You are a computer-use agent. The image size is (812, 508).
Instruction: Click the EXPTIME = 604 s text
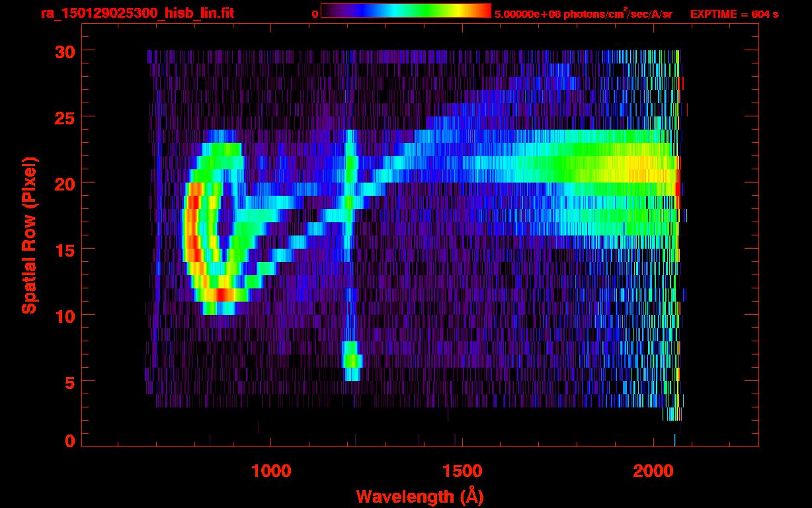(735, 14)
